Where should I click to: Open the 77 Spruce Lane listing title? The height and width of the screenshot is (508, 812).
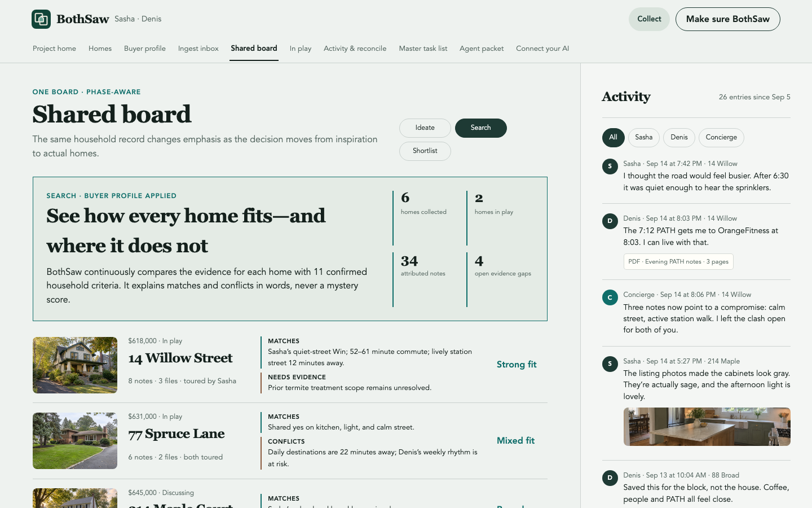tap(176, 433)
